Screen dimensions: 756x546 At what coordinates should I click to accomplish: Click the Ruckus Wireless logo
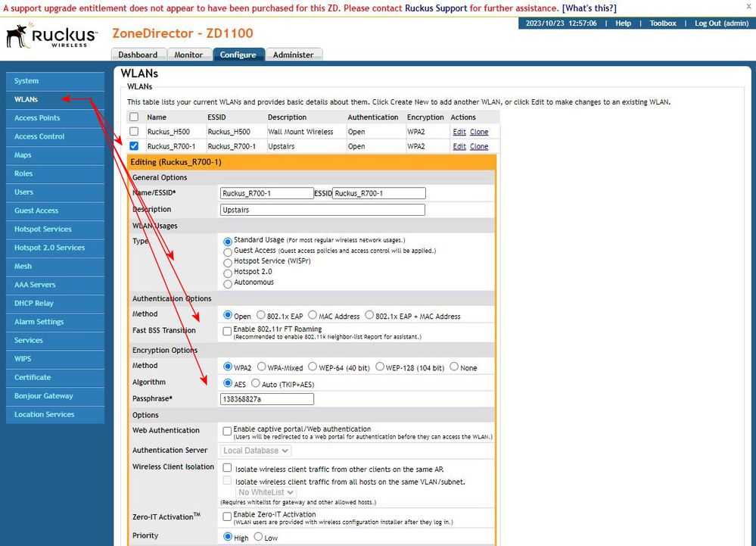click(51, 36)
